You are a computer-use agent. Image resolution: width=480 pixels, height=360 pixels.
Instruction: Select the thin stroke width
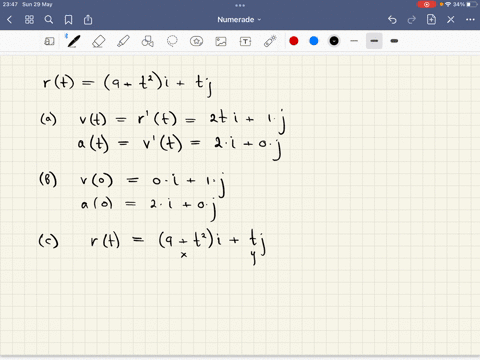[x=354, y=41]
